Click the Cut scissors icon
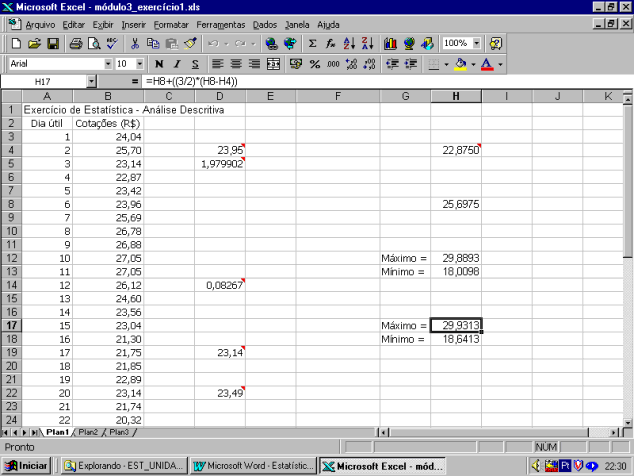 (x=135, y=44)
